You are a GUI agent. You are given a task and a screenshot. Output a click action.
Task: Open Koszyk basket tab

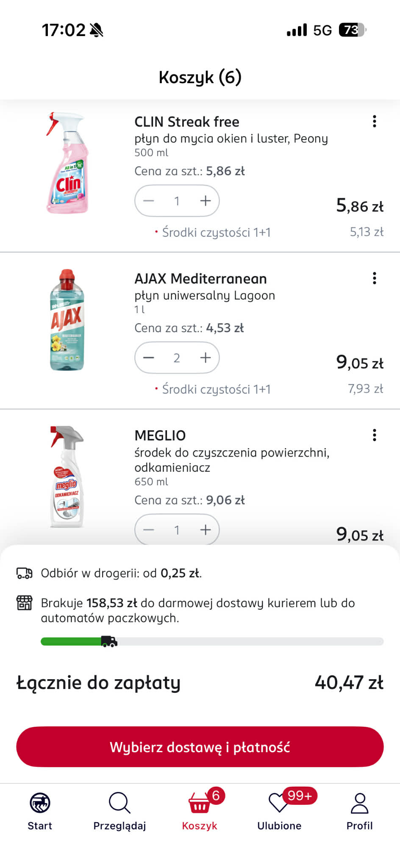[x=200, y=810]
